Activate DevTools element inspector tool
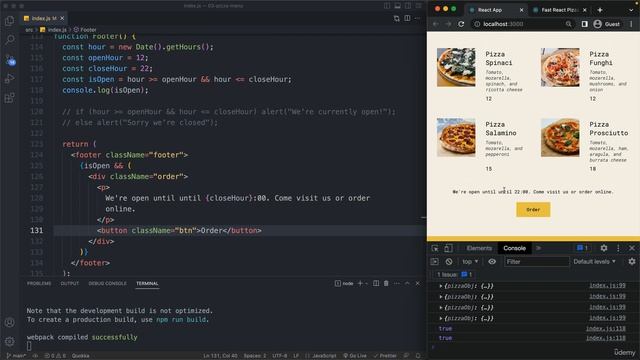Screen dimensions: 640x360 (x=435, y=248)
